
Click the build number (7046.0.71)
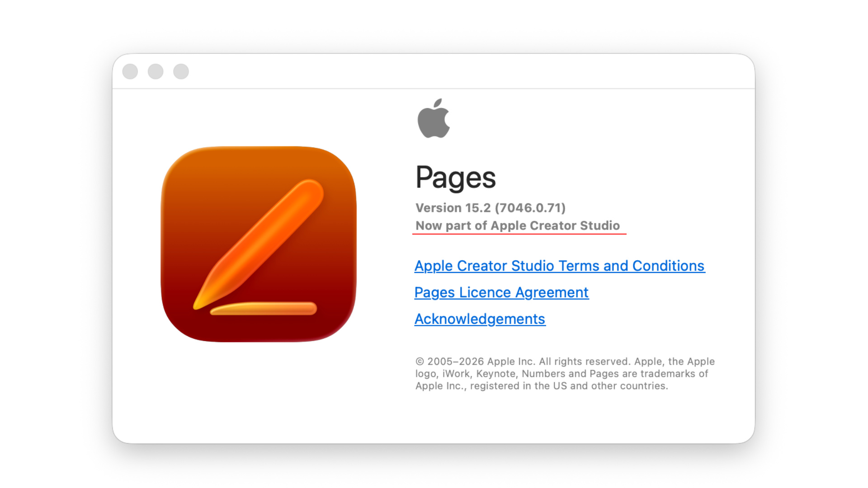[x=530, y=208]
